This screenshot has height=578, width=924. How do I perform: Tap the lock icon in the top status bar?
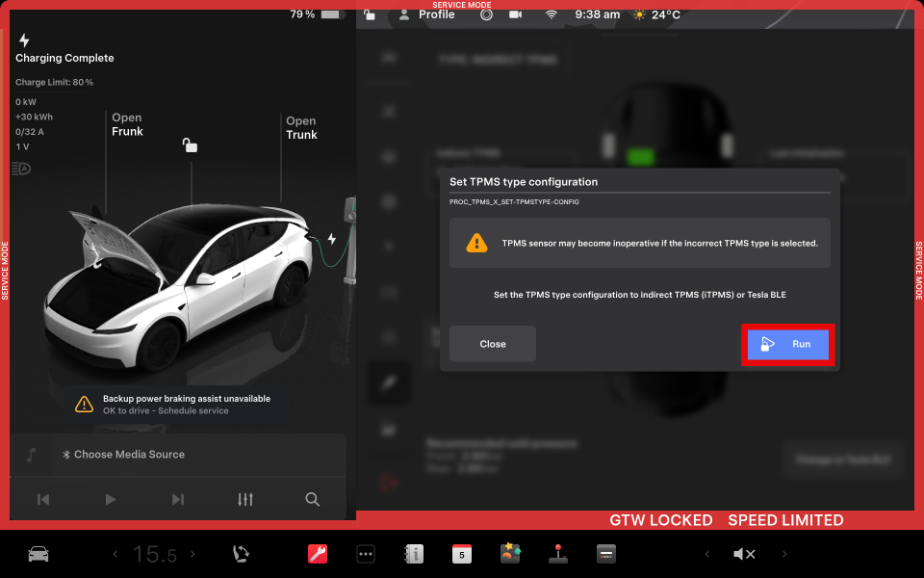click(370, 14)
